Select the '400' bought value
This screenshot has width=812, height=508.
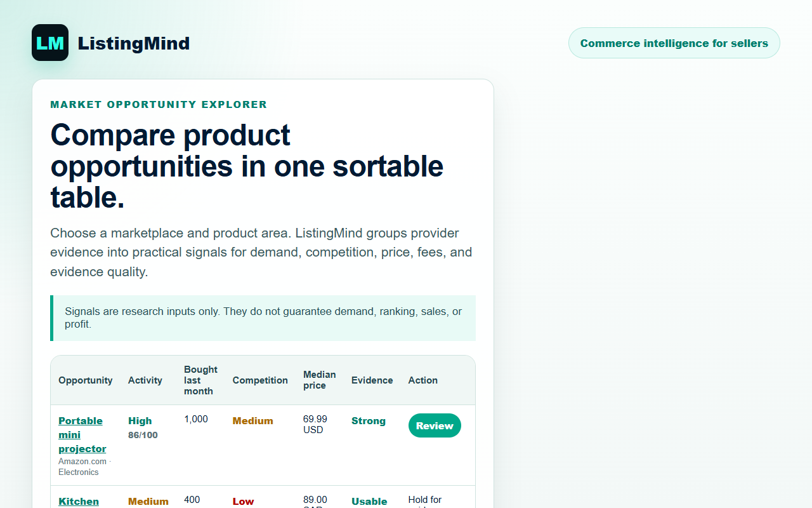[x=192, y=500]
